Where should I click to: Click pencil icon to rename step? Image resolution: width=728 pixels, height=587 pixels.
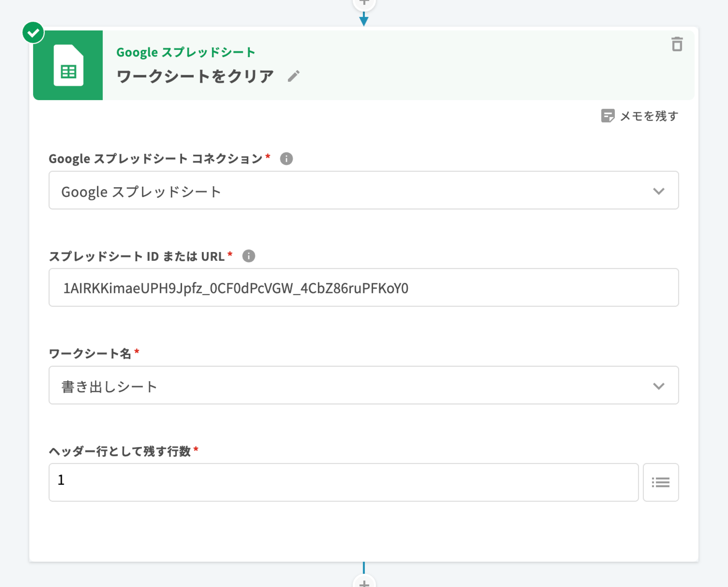(293, 76)
